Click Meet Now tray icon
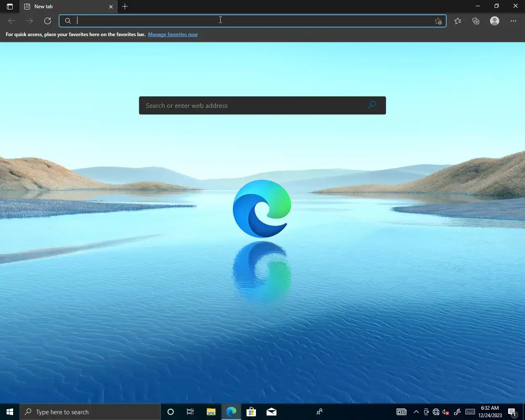The width and height of the screenshot is (525, 420). (426, 412)
